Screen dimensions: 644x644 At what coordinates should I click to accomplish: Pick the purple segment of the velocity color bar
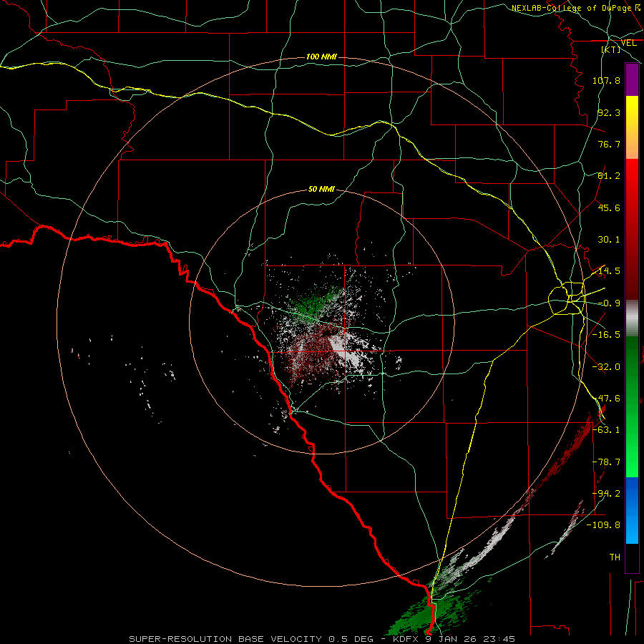point(632,79)
